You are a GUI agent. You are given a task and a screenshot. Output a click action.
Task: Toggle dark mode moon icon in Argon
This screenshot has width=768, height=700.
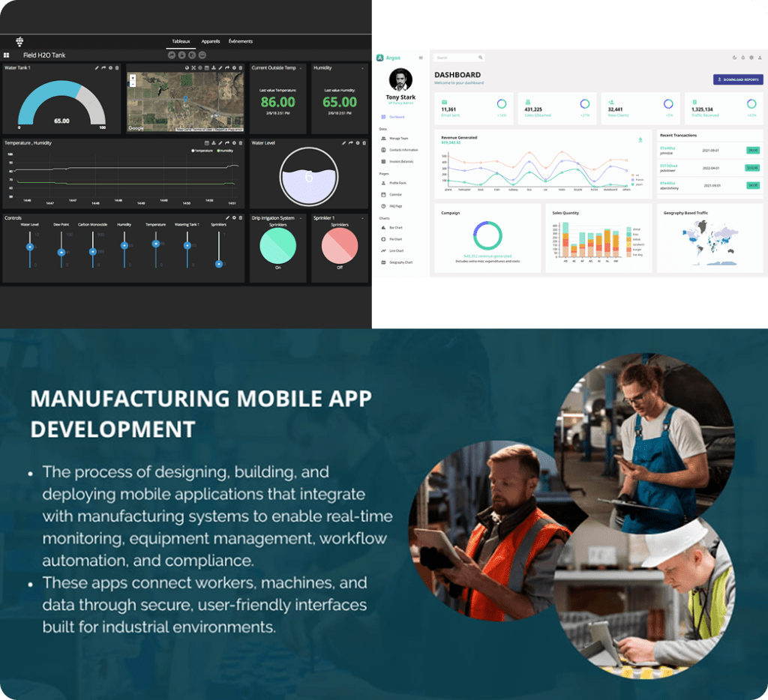(x=734, y=58)
